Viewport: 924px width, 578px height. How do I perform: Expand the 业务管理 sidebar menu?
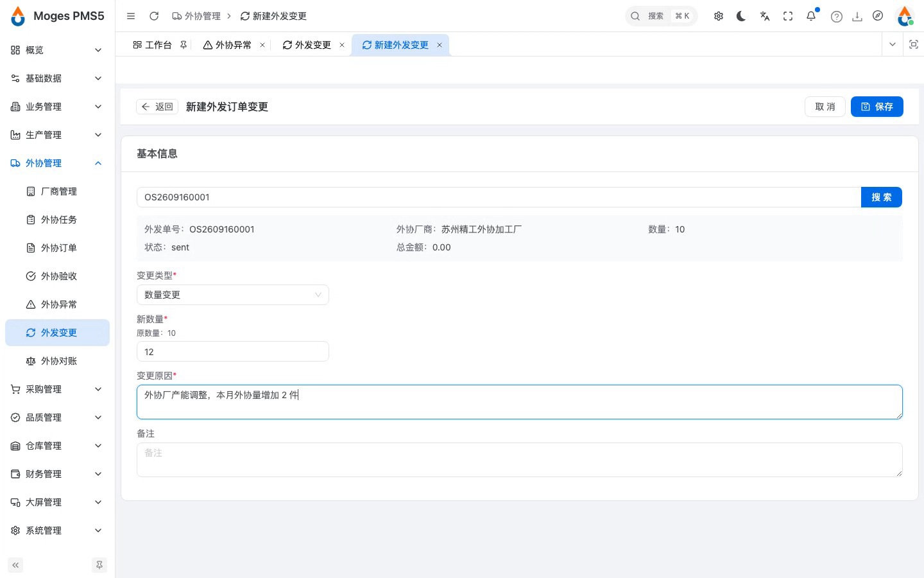click(x=57, y=107)
